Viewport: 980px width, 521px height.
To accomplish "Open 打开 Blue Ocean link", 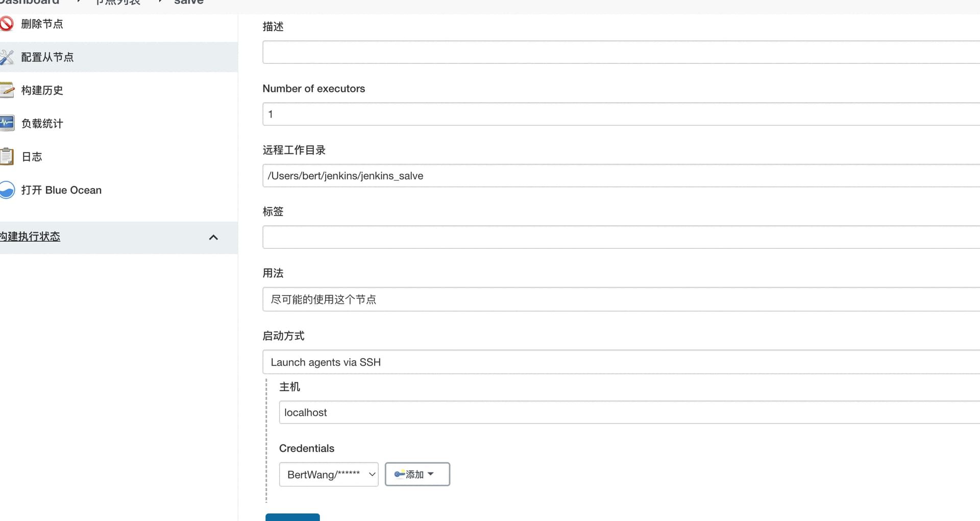I will [x=61, y=190].
